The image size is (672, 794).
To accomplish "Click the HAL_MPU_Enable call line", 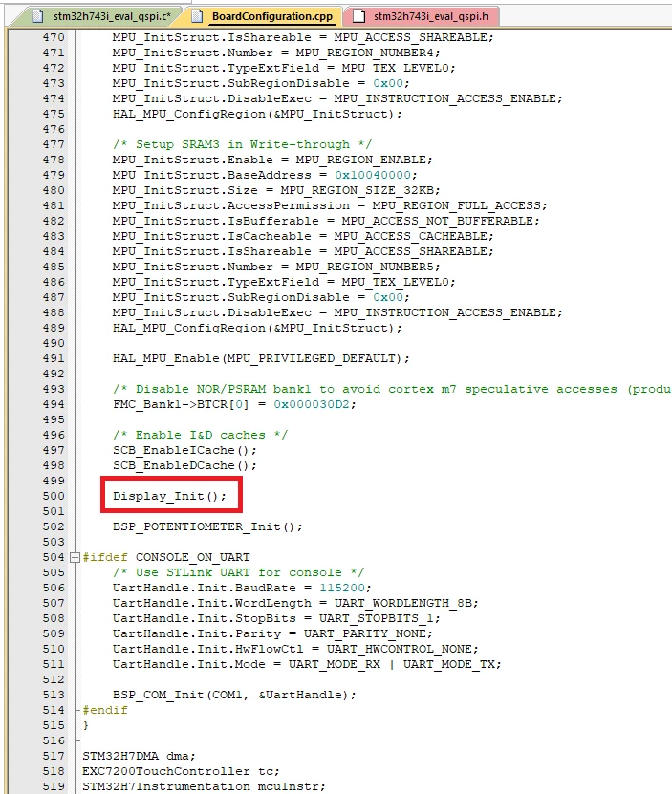I will [261, 358].
